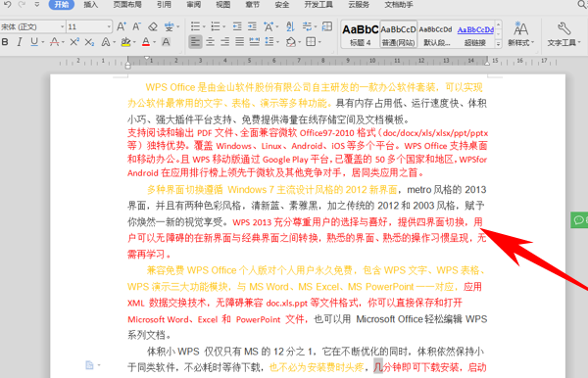Insert bulleted list
This screenshot has width=588, height=378.
(x=195, y=26)
